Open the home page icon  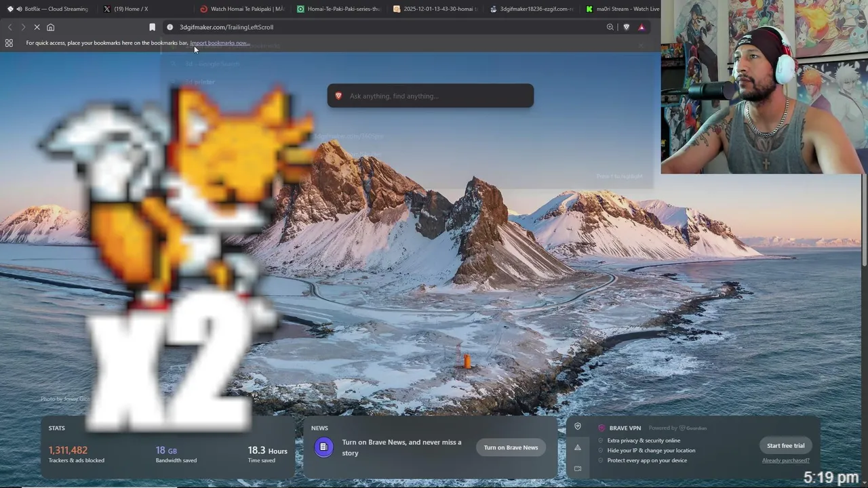[x=50, y=27]
